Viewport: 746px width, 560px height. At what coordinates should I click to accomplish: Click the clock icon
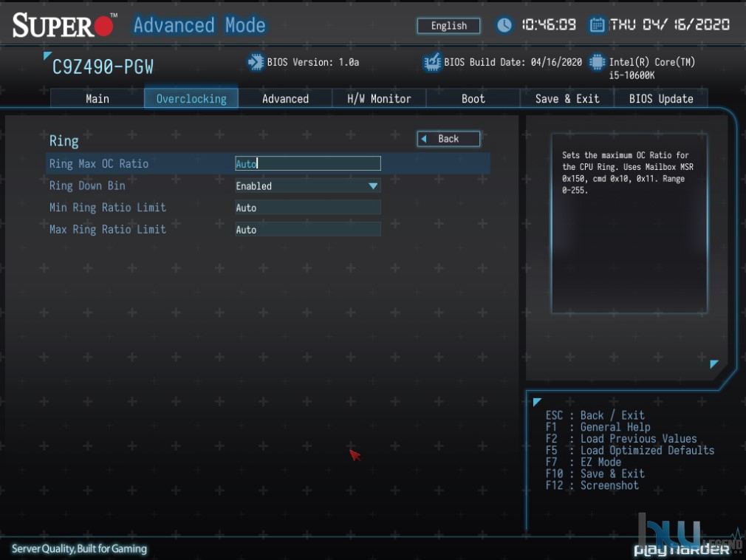(x=504, y=24)
